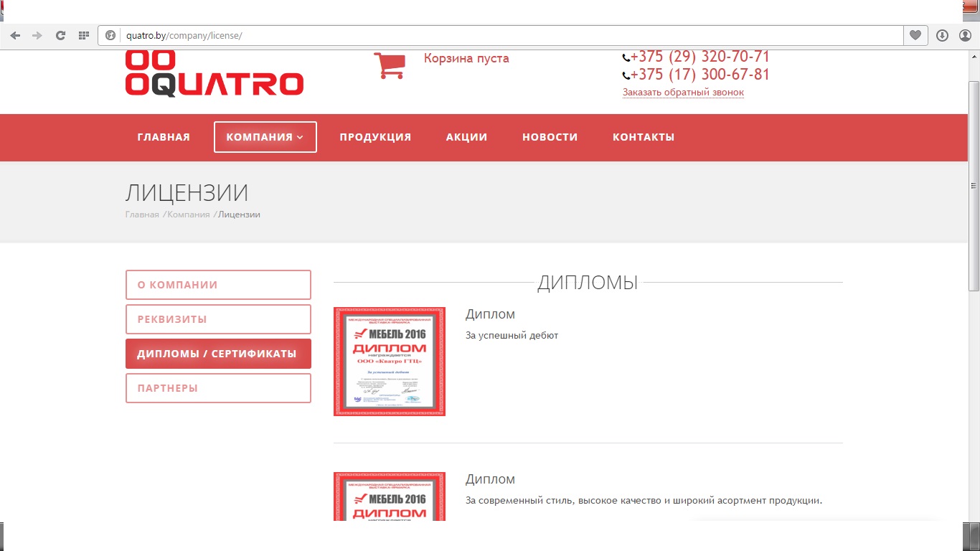980x551 pixels.
Task: Open the speed dial grid icon
Action: (84, 35)
